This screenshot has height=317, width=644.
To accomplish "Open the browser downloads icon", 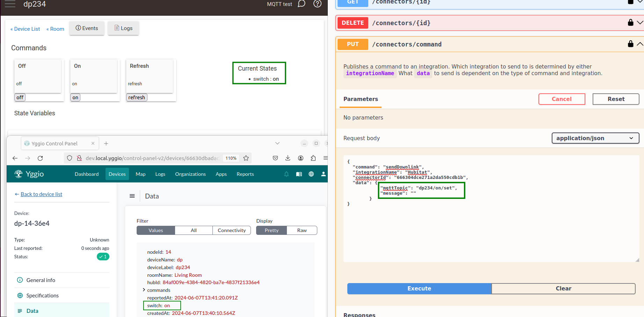I will tap(288, 158).
